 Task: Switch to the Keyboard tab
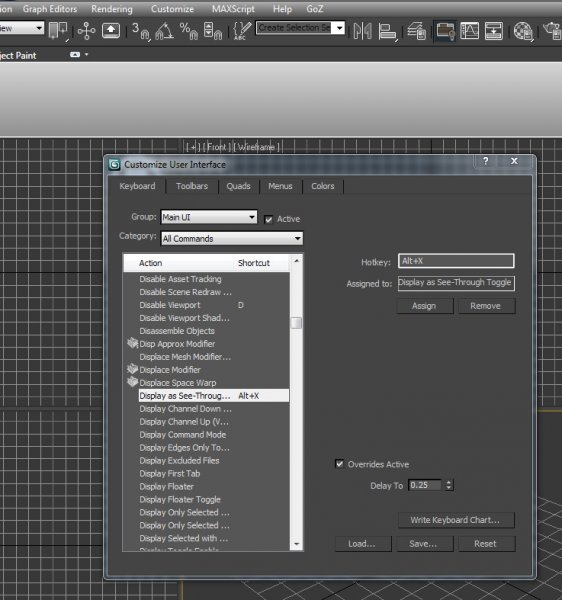[137, 186]
